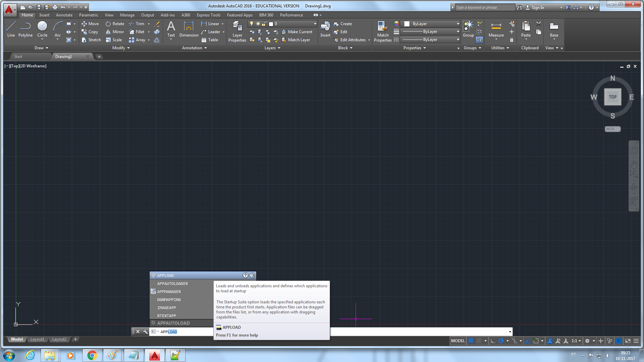This screenshot has width=644, height=362.
Task: Expand the Utilities panel
Action: point(500,48)
